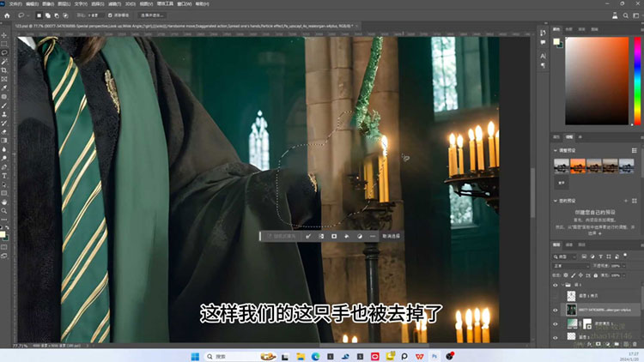
Task: Select the Crop tool in the toolbar
Action: click(x=4, y=70)
